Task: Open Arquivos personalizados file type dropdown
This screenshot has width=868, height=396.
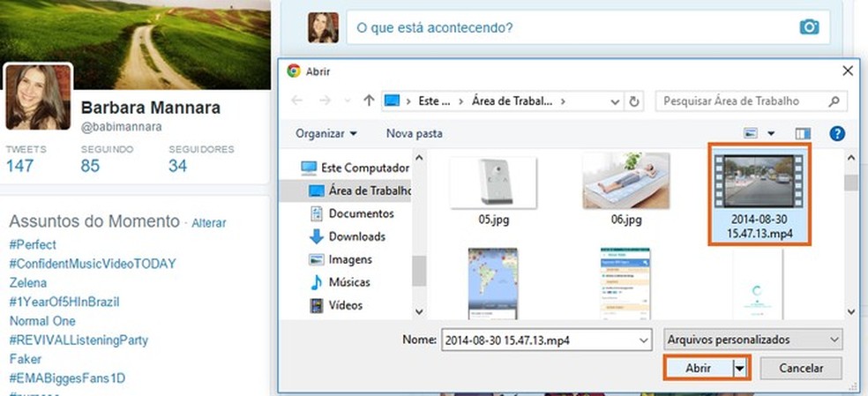Action: point(752,339)
